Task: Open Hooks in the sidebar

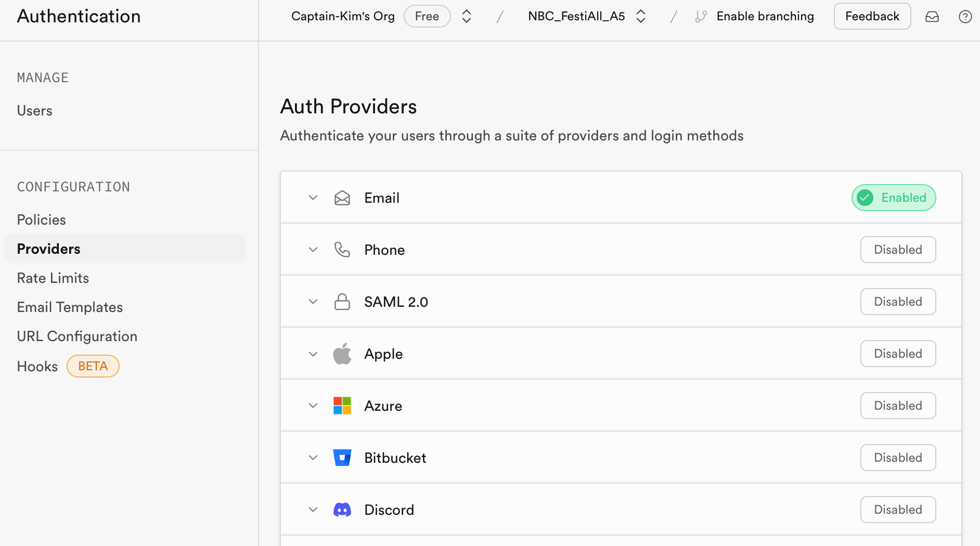Action: 37,367
